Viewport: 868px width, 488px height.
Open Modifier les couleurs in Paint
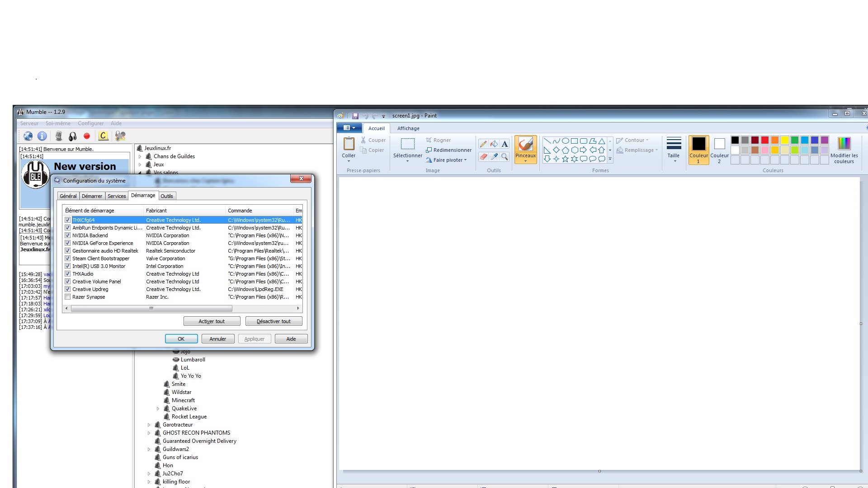coord(844,150)
